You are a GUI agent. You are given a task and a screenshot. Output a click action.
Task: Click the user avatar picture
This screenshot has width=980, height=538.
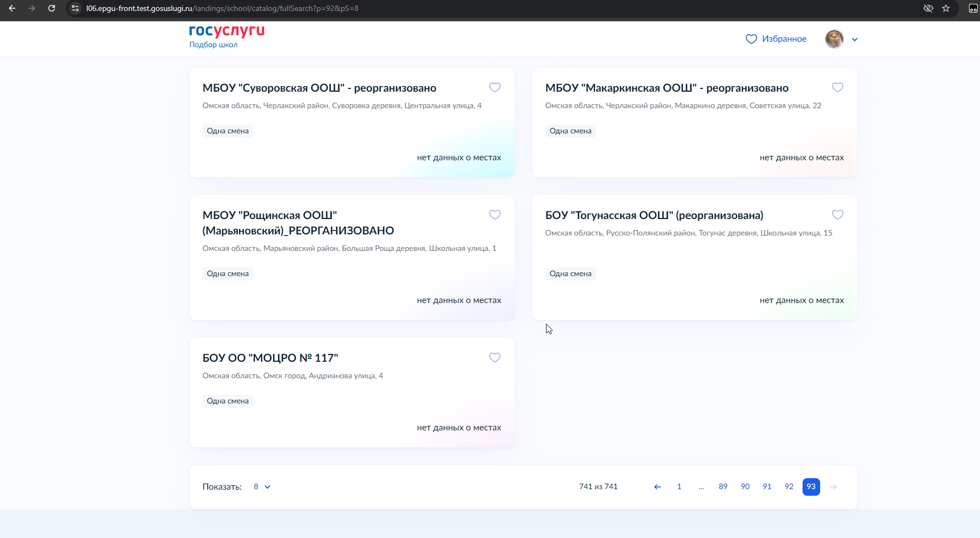point(834,39)
